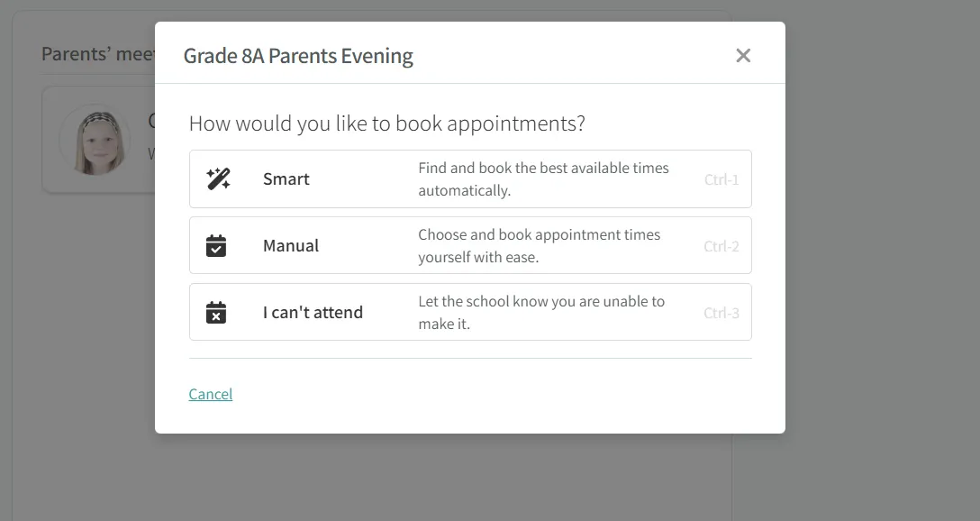Click 'How would you like to book appointments?' heading
Viewport: 980px width, 521px height.
tap(386, 123)
